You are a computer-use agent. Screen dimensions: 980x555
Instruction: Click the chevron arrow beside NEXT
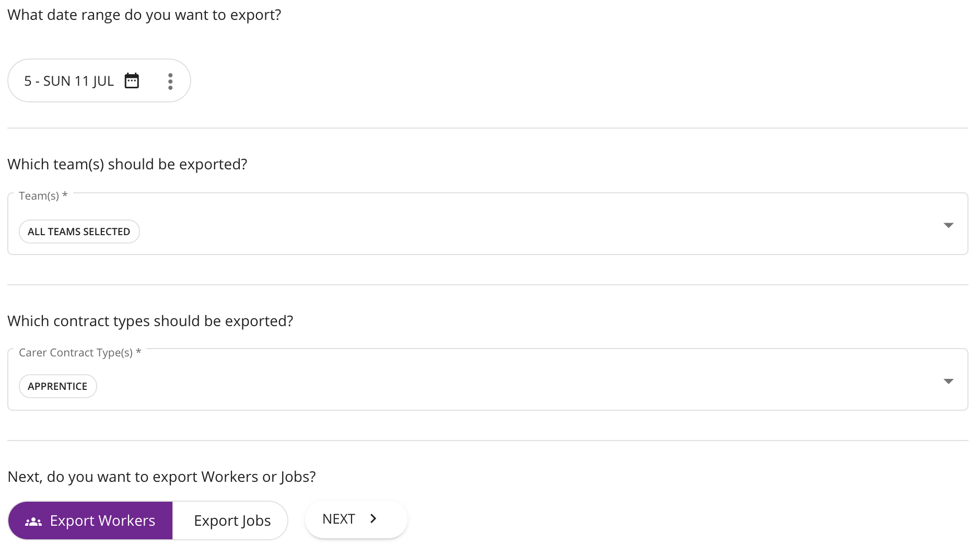373,519
